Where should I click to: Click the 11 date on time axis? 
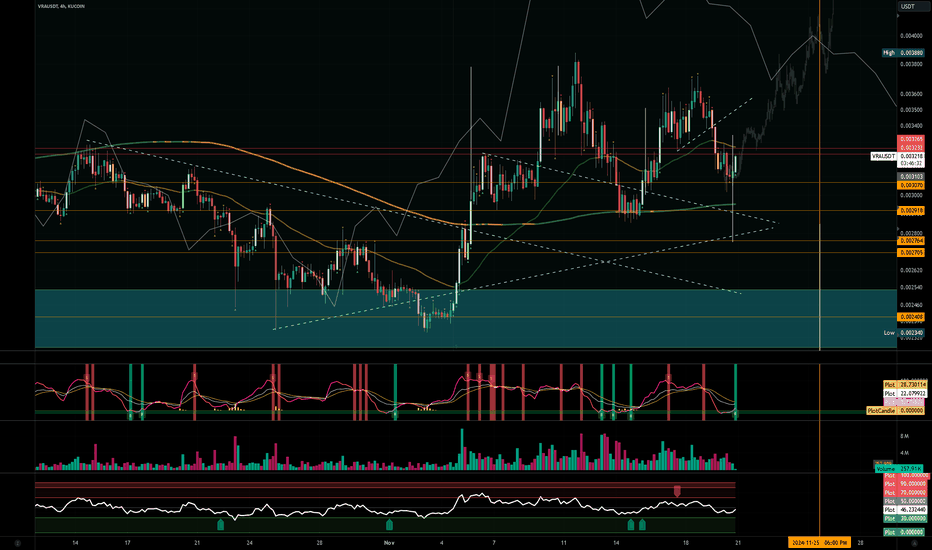click(x=563, y=543)
